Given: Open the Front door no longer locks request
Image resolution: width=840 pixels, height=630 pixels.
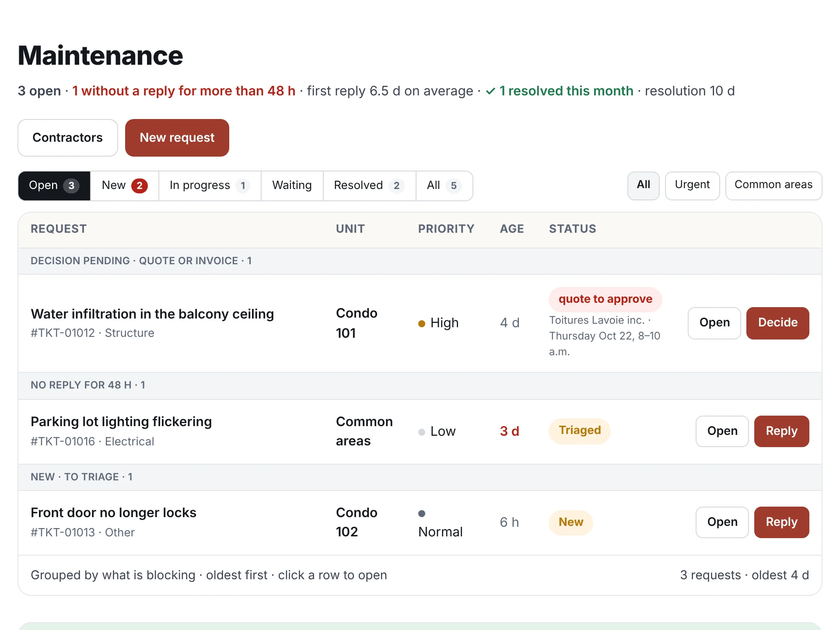Looking at the screenshot, I should click(722, 522).
